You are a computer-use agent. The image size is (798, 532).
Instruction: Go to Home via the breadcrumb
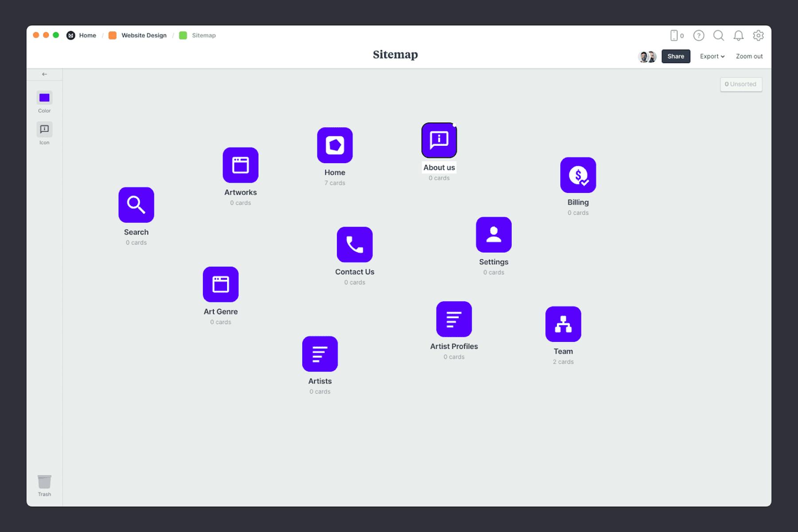87,35
